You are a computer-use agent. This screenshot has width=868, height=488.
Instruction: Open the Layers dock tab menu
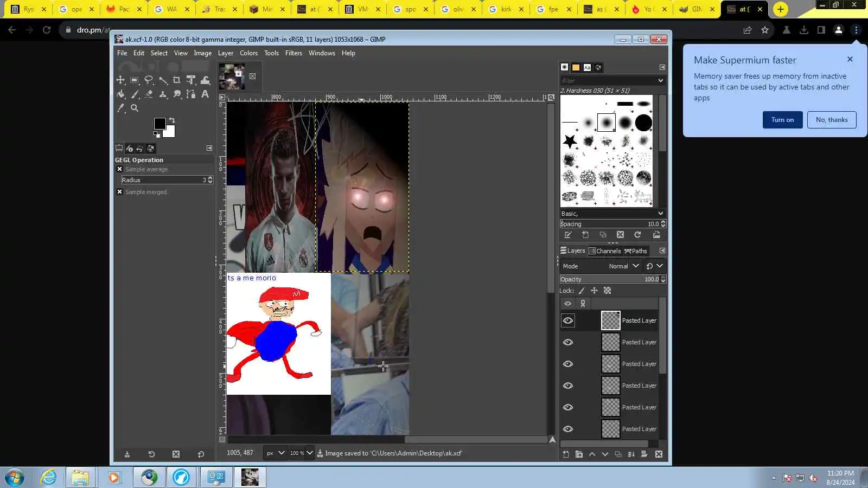[x=662, y=251]
